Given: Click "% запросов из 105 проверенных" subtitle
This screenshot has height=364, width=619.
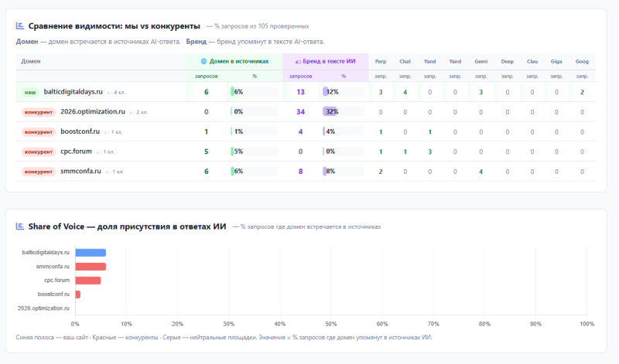Looking at the screenshot, I should (262, 26).
